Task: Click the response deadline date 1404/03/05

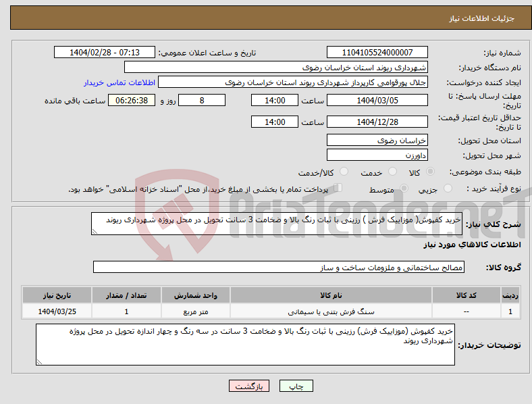Action: [x=377, y=100]
